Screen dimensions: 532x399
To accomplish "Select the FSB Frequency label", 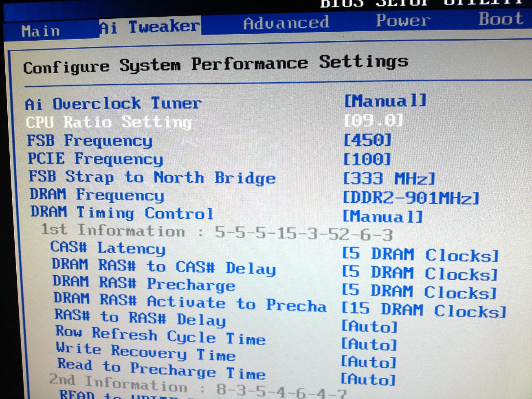I will [x=90, y=141].
